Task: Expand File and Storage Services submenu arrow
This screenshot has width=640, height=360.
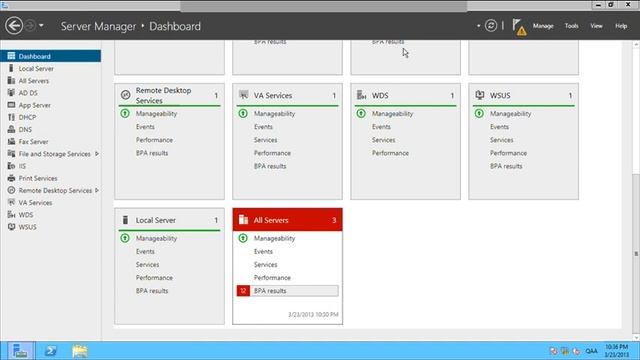Action: pos(97,154)
